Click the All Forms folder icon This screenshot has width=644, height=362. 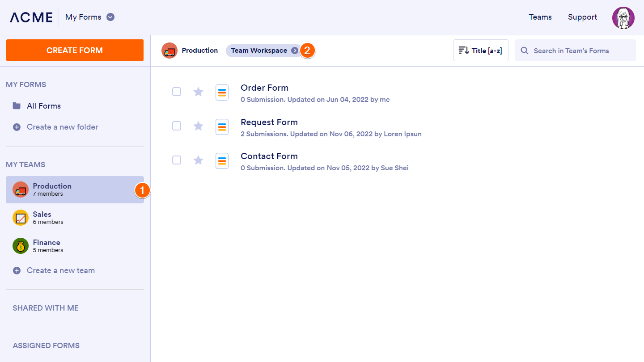pos(17,106)
